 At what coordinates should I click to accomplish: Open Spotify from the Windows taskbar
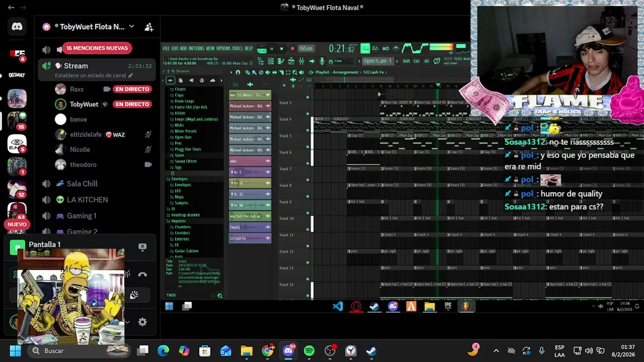[x=309, y=351]
